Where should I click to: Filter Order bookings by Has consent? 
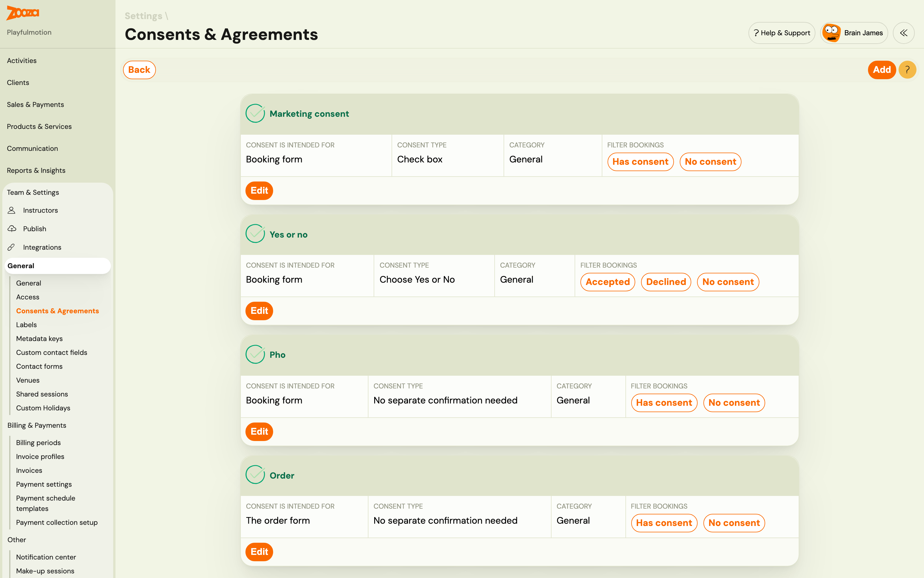click(x=664, y=523)
